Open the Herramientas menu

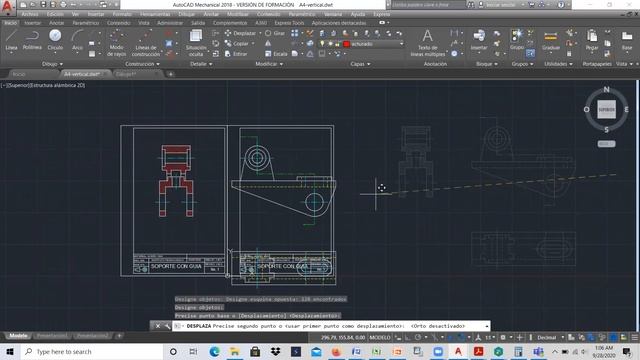pos(155,14)
